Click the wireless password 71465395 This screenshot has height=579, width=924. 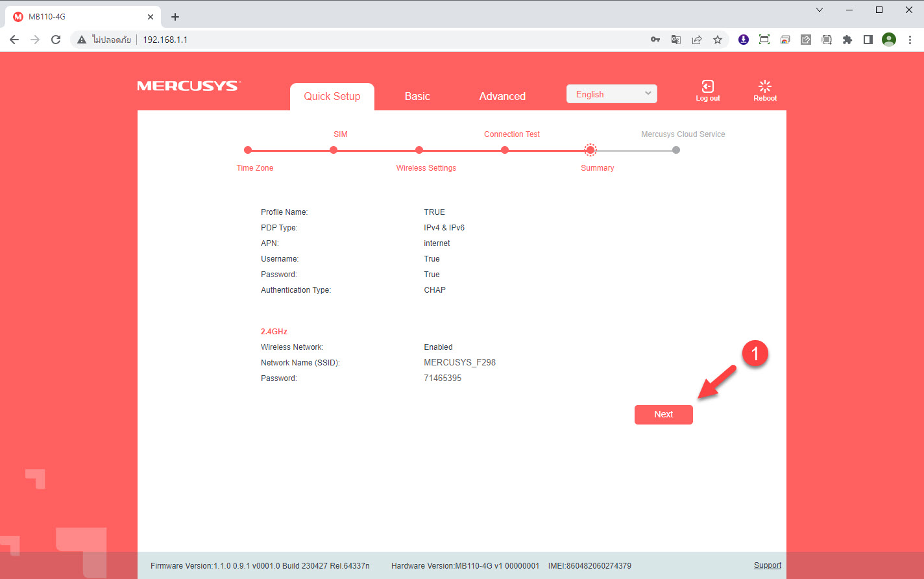pos(443,378)
